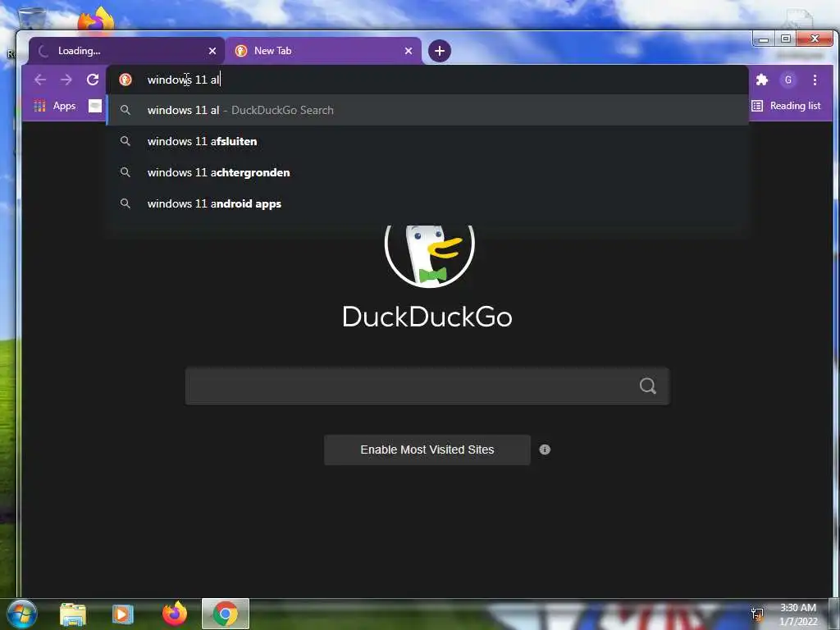This screenshot has width=840, height=630.
Task: Close the Loading tab
Action: 212,51
